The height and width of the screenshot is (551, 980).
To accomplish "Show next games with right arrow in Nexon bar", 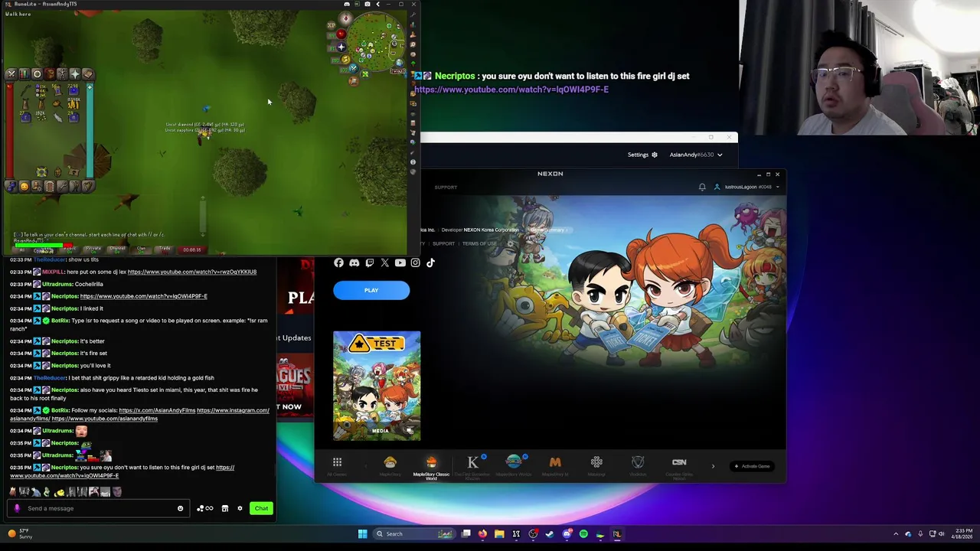I will click(x=713, y=466).
